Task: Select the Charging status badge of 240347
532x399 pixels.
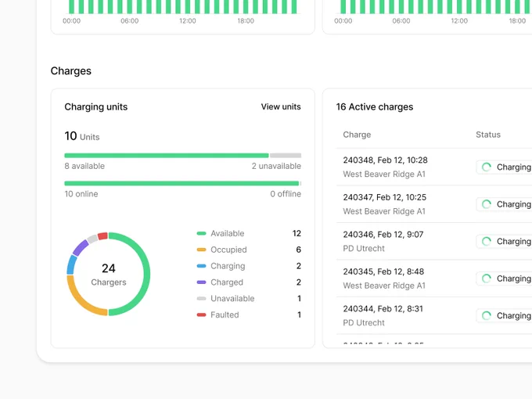Action: click(x=504, y=204)
